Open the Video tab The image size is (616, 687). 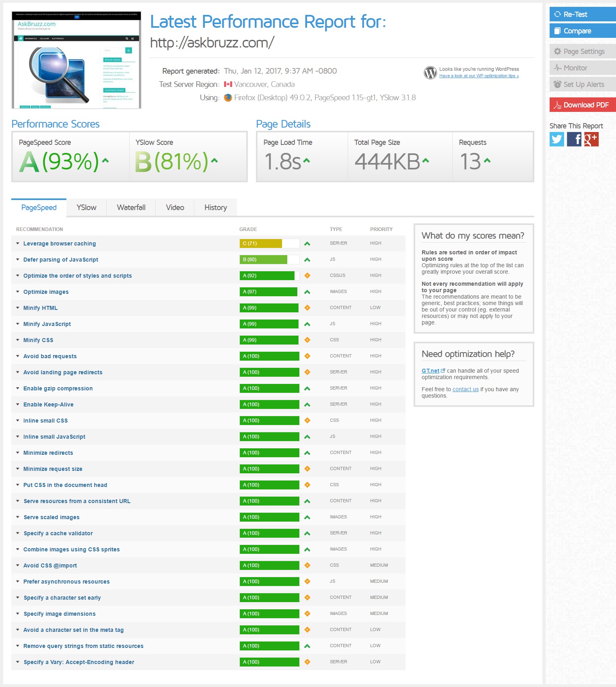[175, 208]
